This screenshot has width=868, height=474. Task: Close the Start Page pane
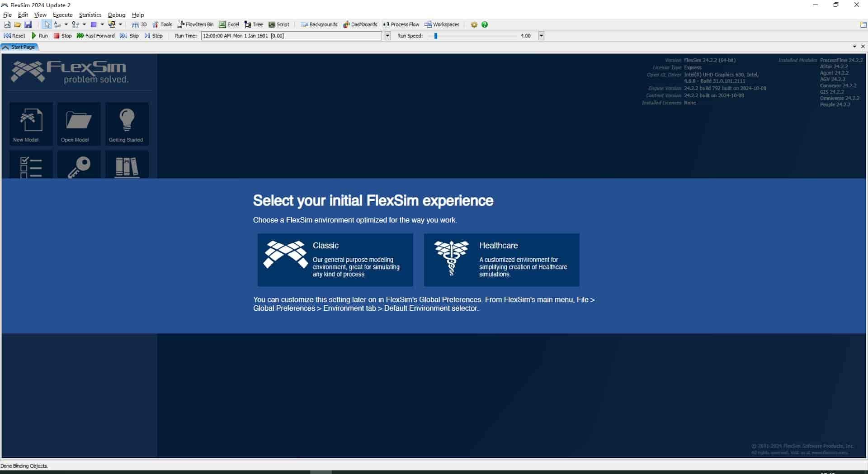863,47
